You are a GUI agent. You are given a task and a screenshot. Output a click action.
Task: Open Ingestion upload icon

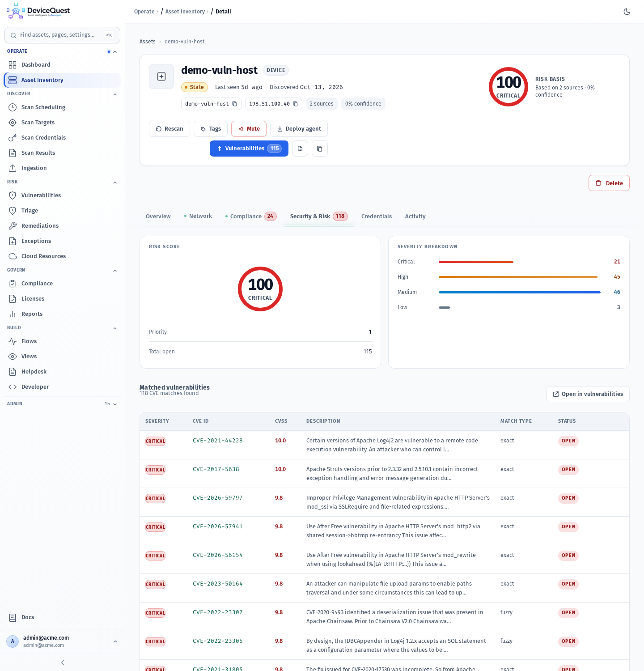tap(13, 168)
